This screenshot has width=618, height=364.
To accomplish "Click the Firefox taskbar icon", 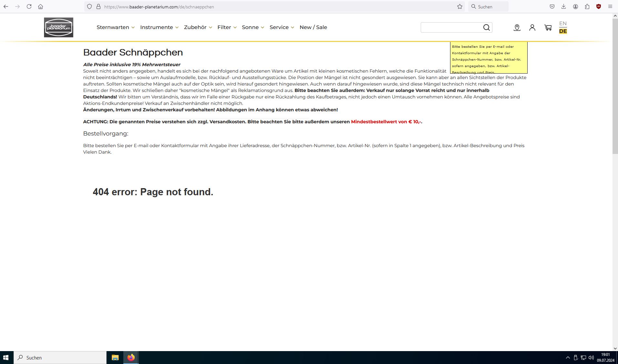I will 131,358.
